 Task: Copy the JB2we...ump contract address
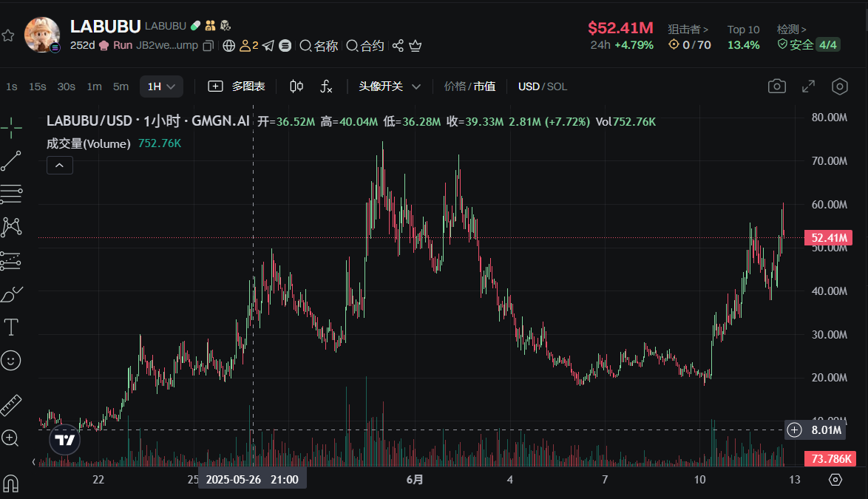208,46
